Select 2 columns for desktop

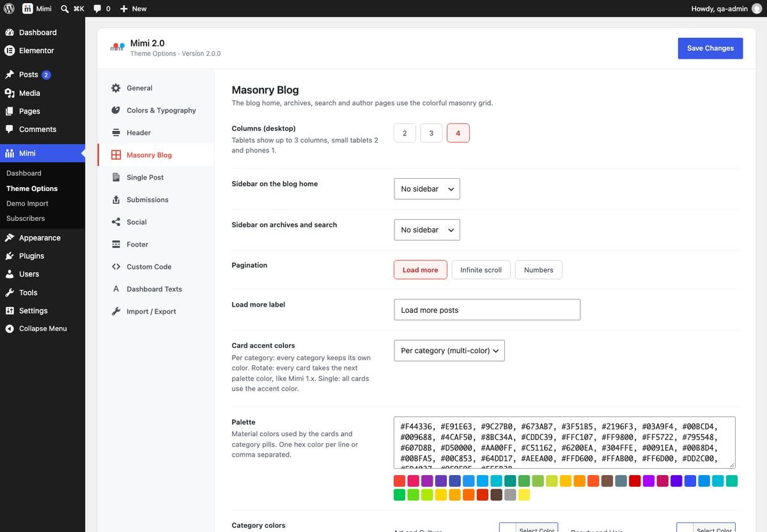tap(405, 133)
